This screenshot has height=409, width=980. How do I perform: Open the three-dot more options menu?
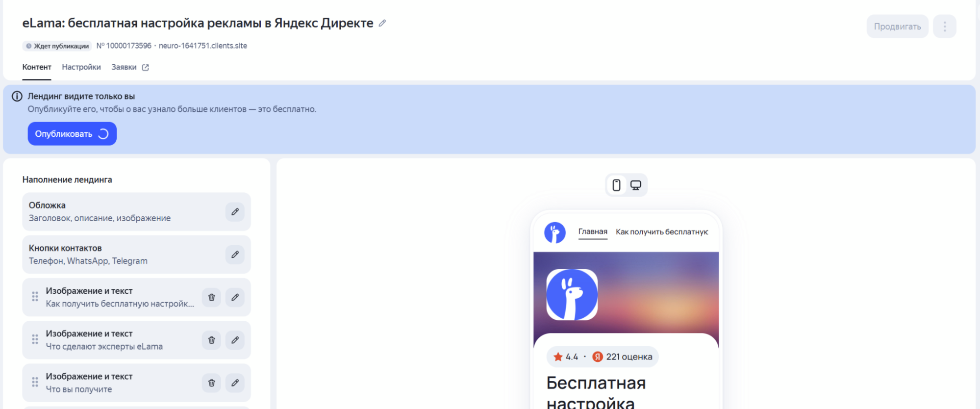[945, 26]
